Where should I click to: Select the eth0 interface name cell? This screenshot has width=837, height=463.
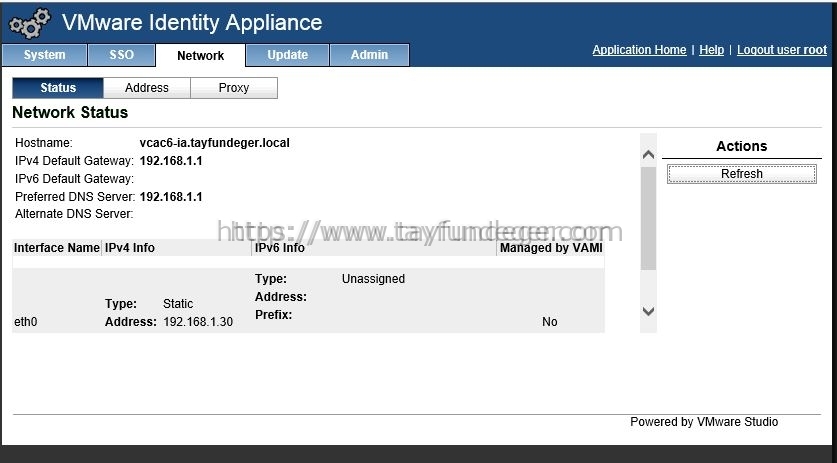[26, 322]
